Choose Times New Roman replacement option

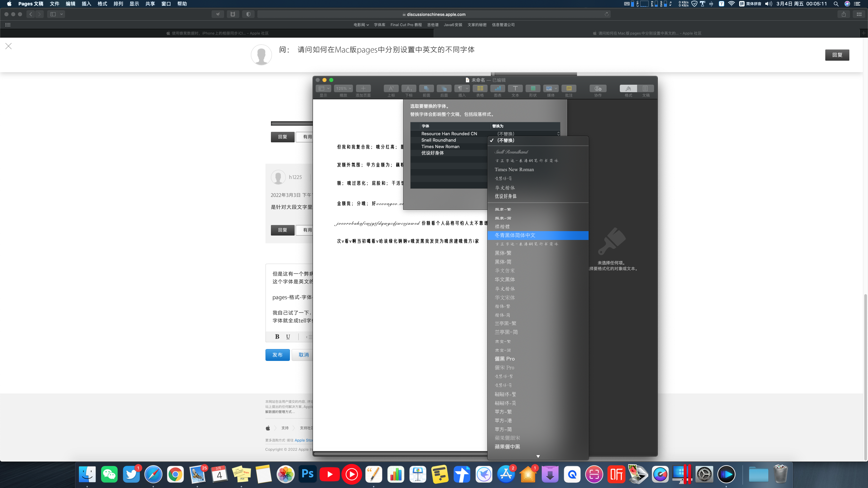(x=514, y=169)
